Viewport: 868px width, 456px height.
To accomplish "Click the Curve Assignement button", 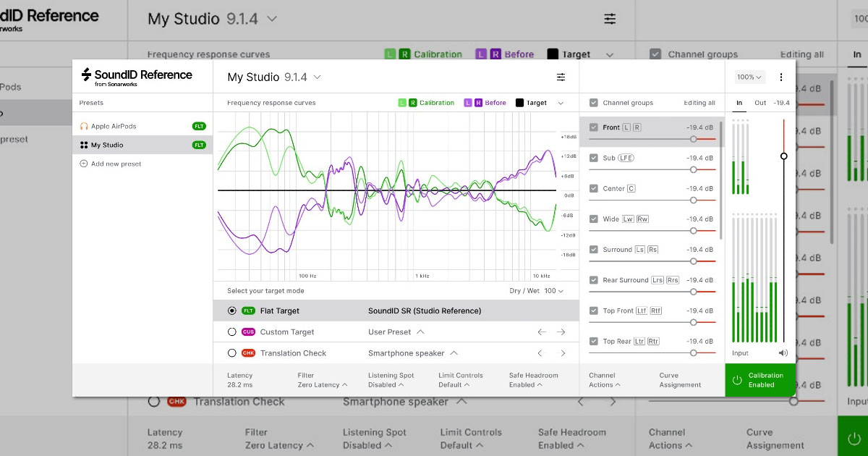I will point(680,380).
